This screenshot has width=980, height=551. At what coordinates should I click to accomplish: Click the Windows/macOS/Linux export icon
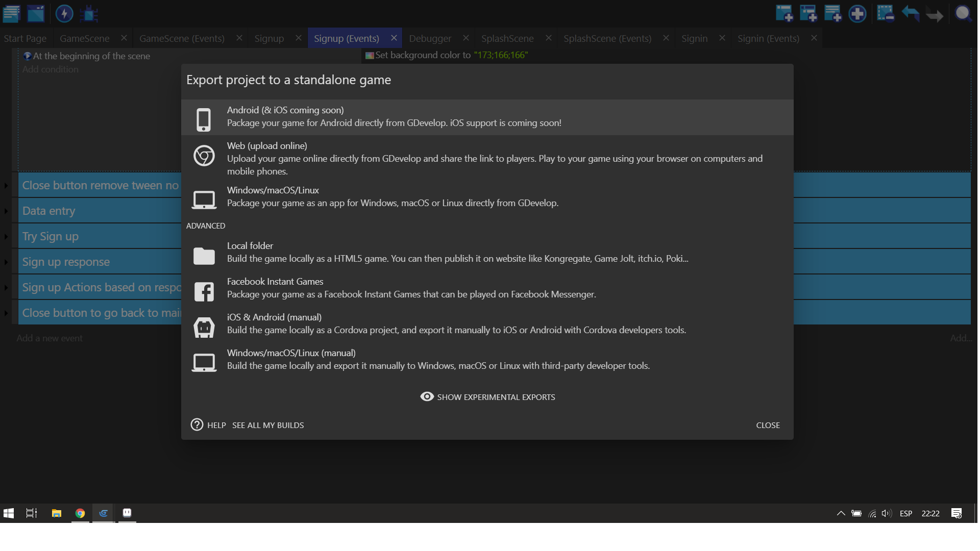click(x=203, y=197)
